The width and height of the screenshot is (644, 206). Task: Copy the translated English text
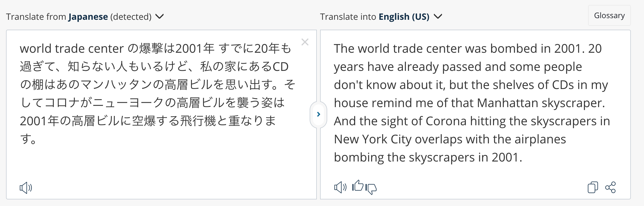click(x=593, y=188)
